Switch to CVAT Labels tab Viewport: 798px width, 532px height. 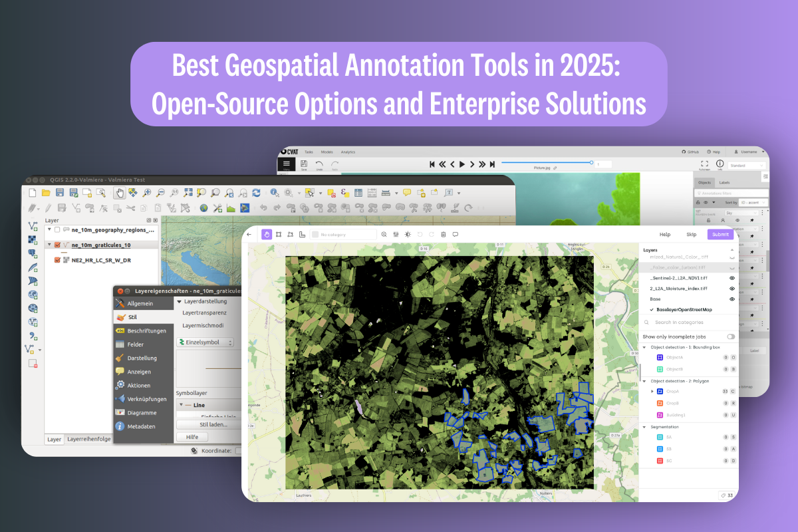click(x=724, y=182)
